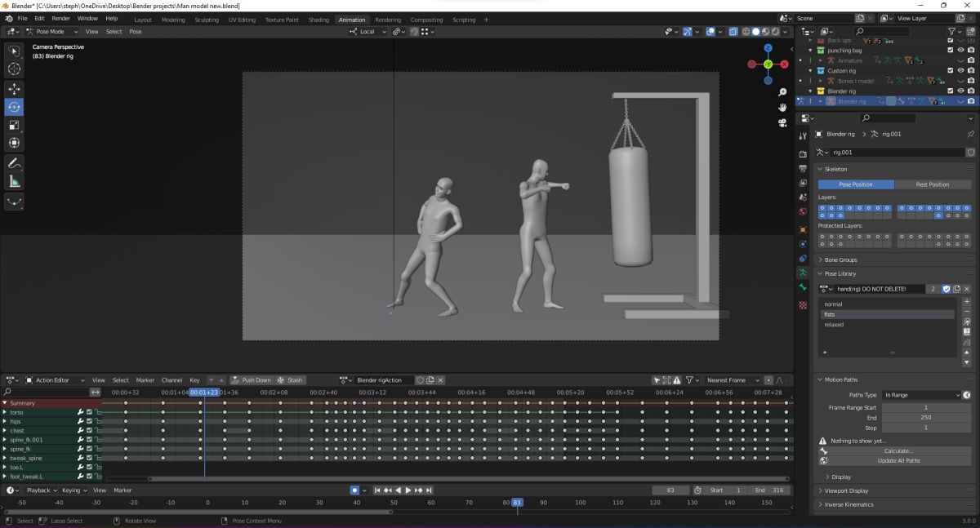980x528 pixels.
Task: Open the Channel menu in Action Editor
Action: pos(171,380)
